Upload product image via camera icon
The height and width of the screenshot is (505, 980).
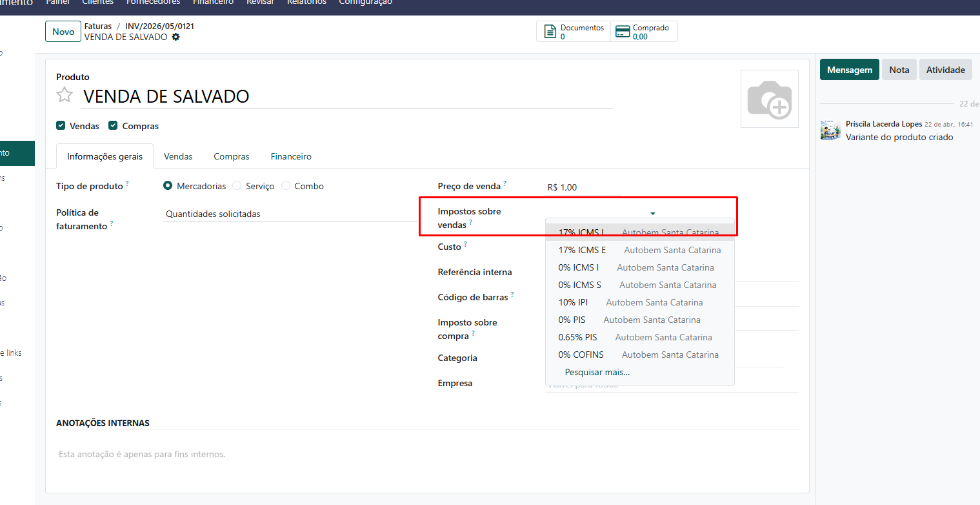[770, 99]
